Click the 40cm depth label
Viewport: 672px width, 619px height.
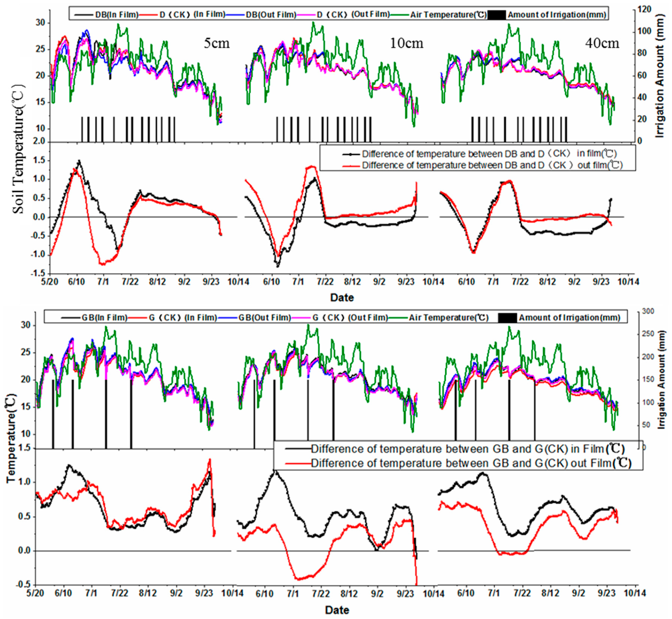pos(602,43)
